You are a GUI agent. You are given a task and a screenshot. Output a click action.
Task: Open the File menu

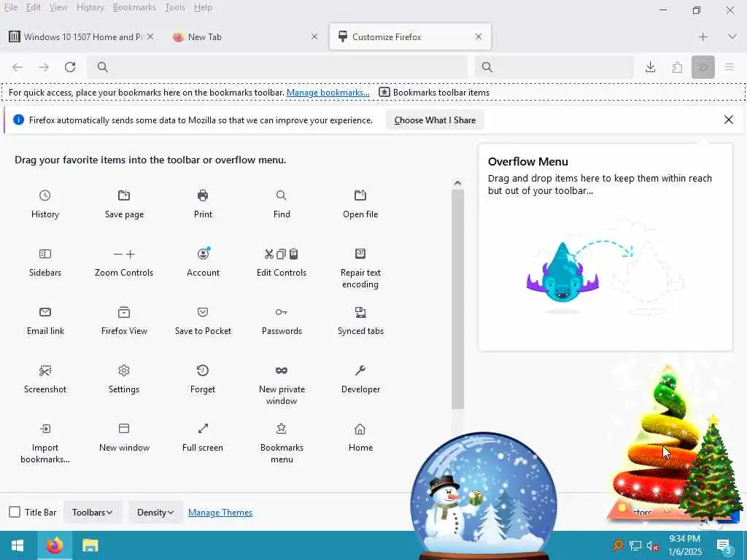[x=10, y=7]
